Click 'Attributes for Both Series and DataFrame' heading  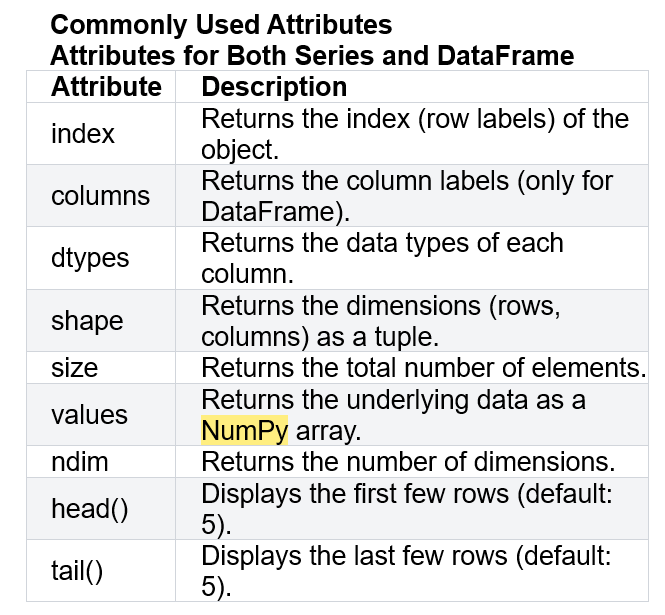click(x=312, y=56)
